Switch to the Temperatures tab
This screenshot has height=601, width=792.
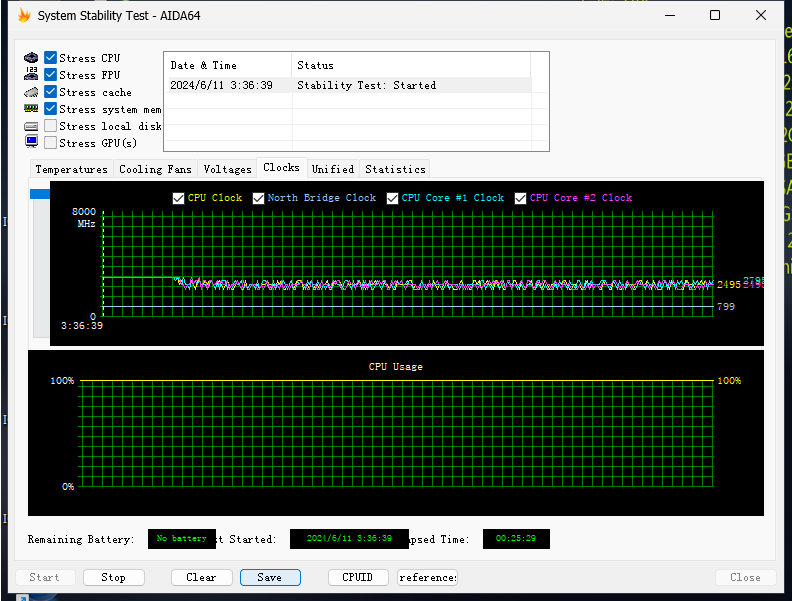(x=71, y=169)
